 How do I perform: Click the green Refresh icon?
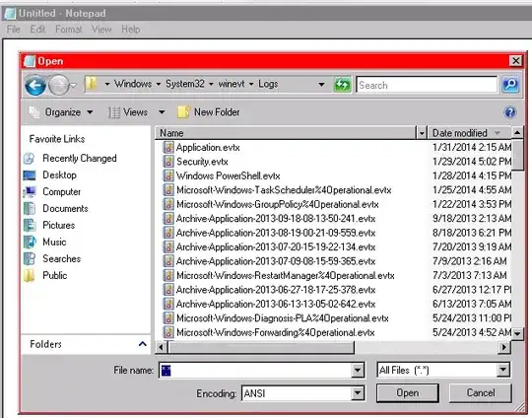point(342,85)
